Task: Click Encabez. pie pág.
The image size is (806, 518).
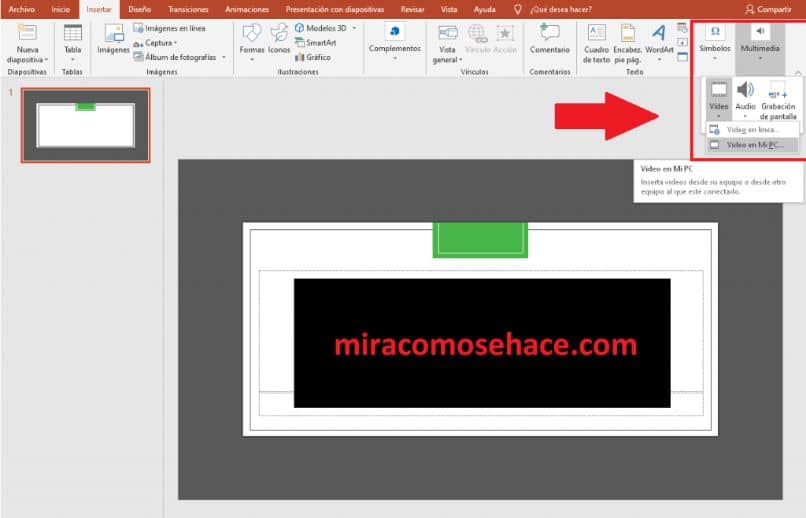Action: click(x=627, y=44)
